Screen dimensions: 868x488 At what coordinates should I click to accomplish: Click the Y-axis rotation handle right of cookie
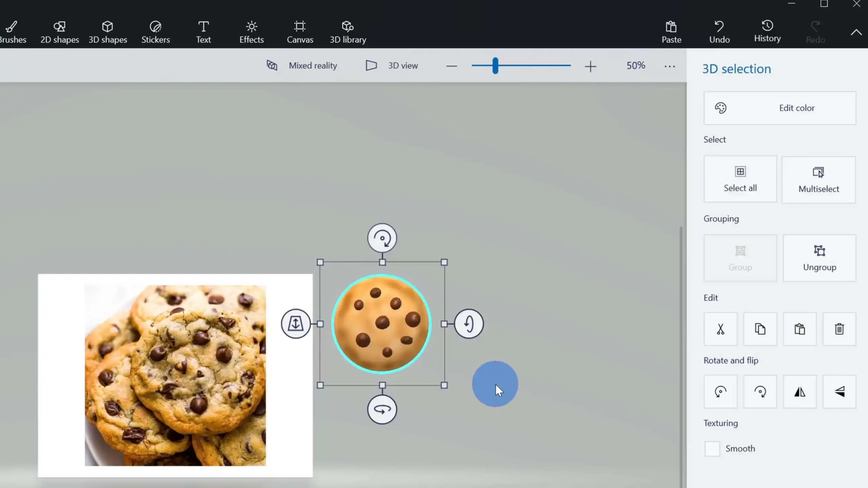(x=469, y=324)
